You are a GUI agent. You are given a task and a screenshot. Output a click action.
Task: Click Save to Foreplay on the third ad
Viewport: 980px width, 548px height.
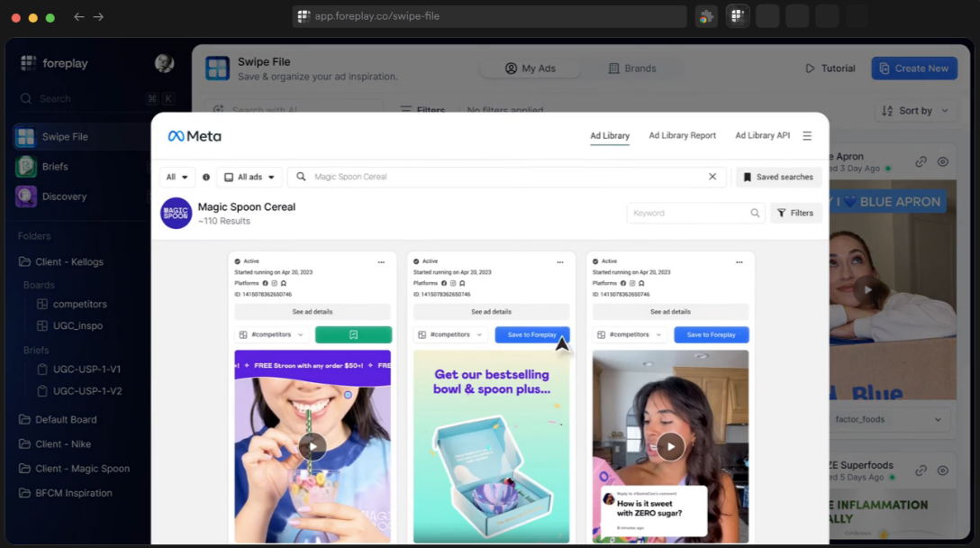(712, 334)
